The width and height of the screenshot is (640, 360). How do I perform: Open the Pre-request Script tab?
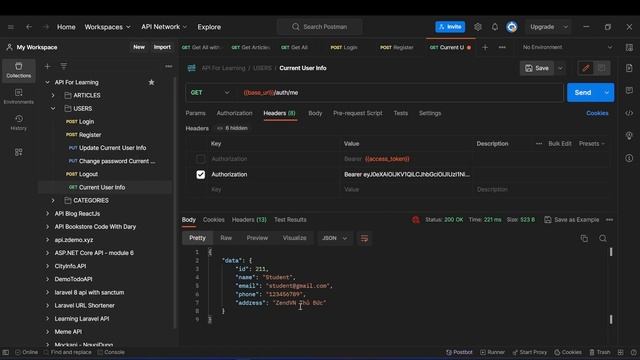tap(358, 113)
